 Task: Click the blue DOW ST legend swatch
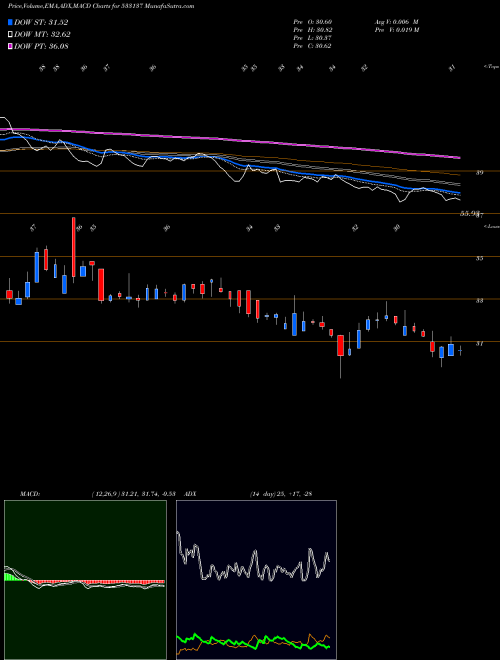tap(11, 22)
